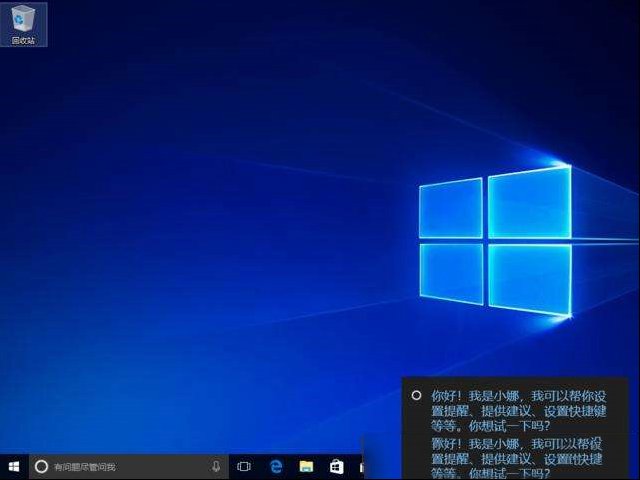Open File Explorer from the taskbar
This screenshot has width=640, height=480.
(x=306, y=467)
